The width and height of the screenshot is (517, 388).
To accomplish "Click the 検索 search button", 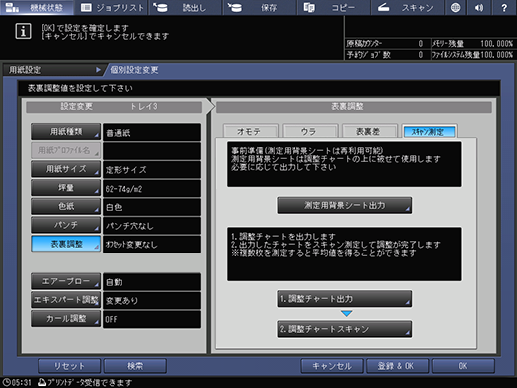I will (x=135, y=366).
